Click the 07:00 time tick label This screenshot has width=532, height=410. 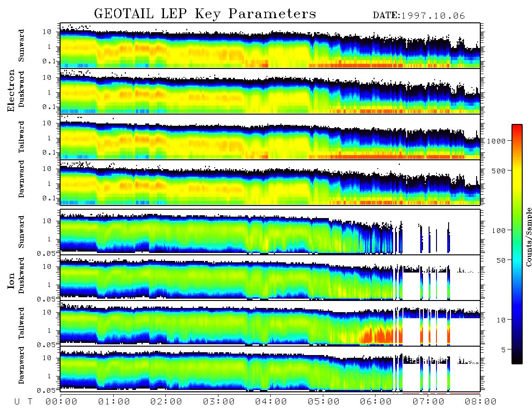429,402
